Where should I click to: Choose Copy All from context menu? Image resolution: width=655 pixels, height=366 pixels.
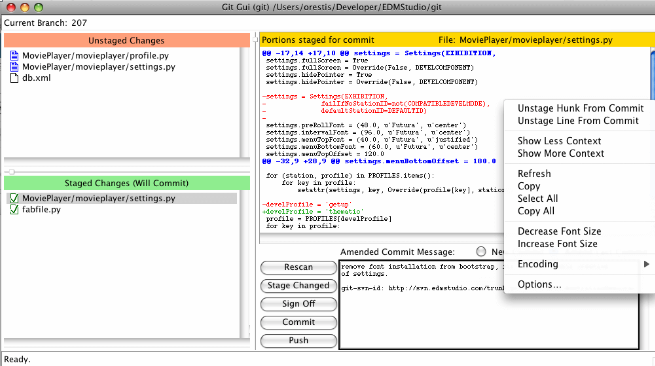pyautogui.click(x=536, y=211)
